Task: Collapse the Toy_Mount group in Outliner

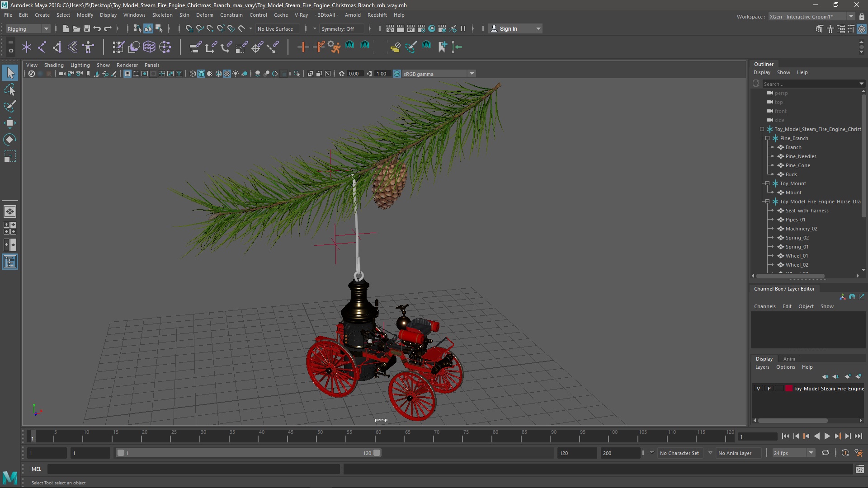Action: (767, 183)
